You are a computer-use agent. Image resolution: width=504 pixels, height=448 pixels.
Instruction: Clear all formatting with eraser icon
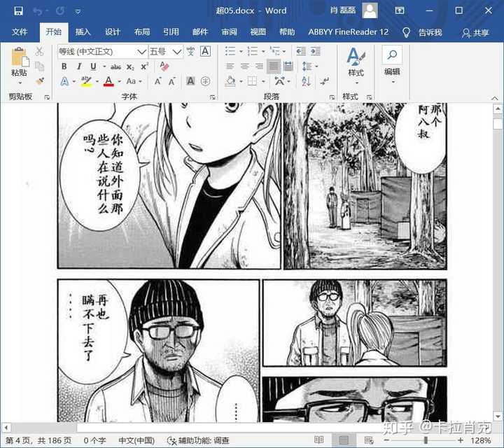click(164, 66)
